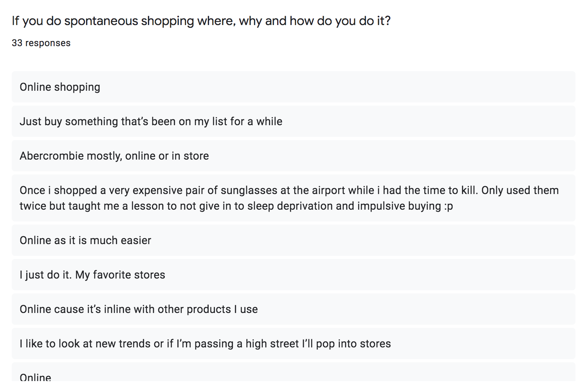Click the words "high street" in the trends response
The image size is (588, 392).
click(272, 343)
